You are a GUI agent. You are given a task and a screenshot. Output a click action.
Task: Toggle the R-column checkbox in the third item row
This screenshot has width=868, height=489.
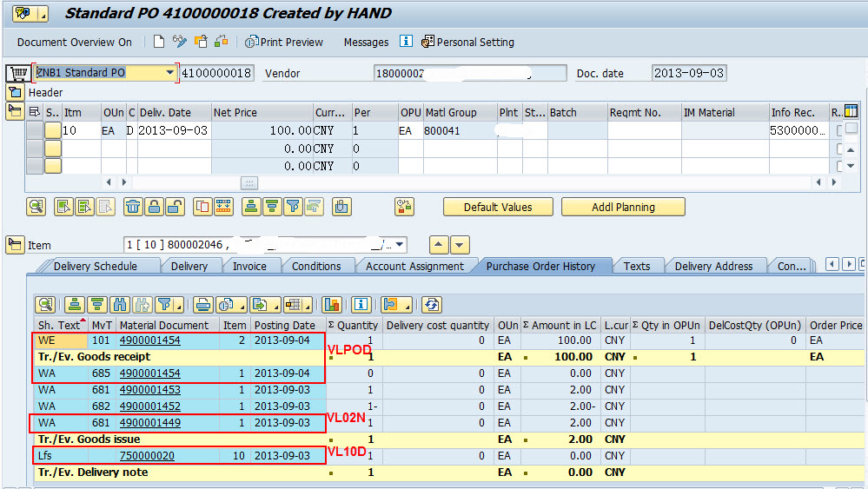coord(840,166)
